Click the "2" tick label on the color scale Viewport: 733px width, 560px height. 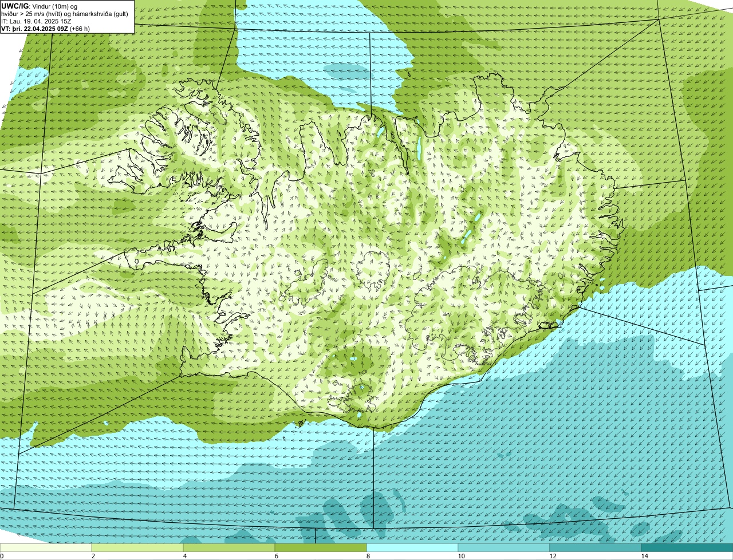[x=93, y=556]
